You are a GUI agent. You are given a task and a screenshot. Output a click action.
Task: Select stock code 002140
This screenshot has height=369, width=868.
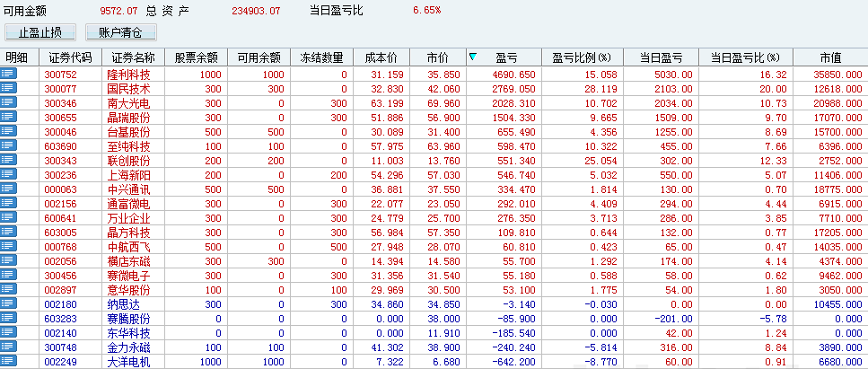click(x=61, y=334)
